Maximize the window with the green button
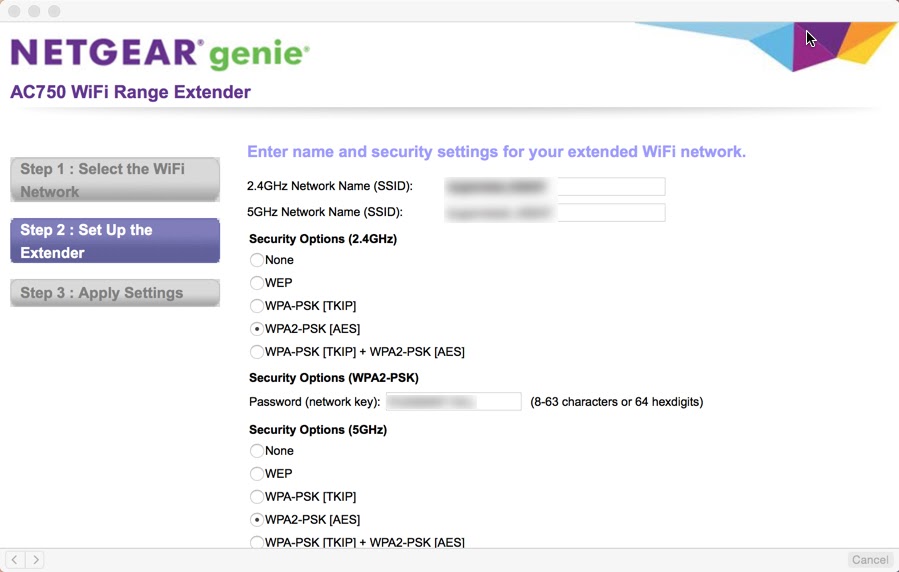The image size is (899, 572). 54,11
